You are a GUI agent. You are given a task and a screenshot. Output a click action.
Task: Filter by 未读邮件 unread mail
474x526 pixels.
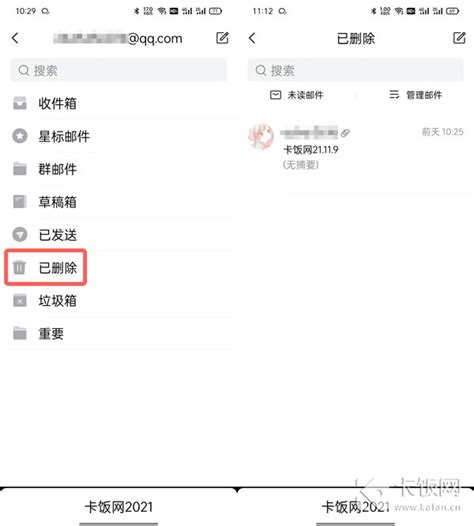pos(297,95)
